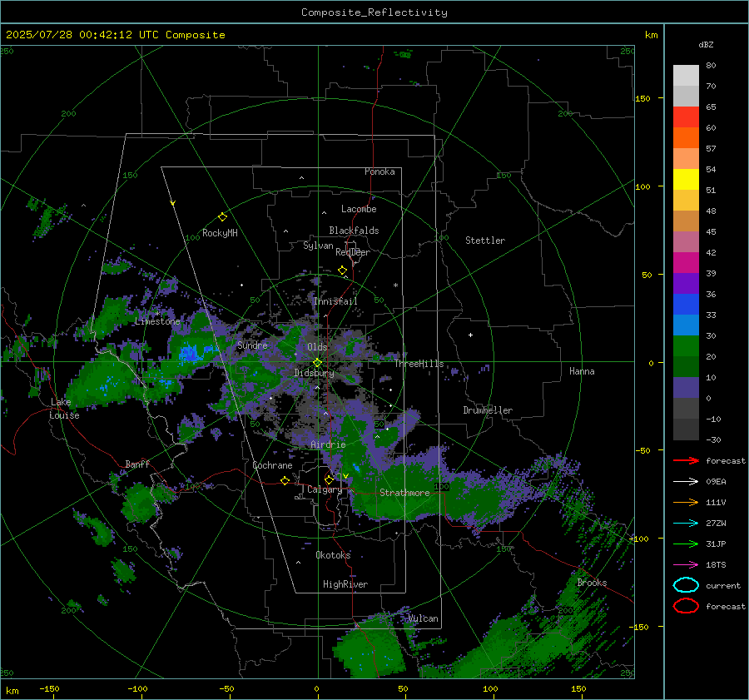Image resolution: width=749 pixels, height=700 pixels.
Task: Click the cyan 27ZW arrow legend icon
Action: (686, 524)
